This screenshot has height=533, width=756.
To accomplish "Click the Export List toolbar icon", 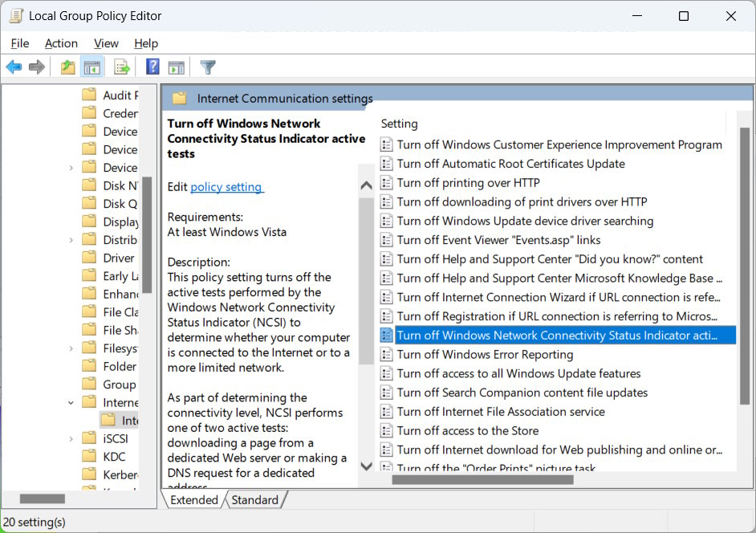I will click(121, 67).
